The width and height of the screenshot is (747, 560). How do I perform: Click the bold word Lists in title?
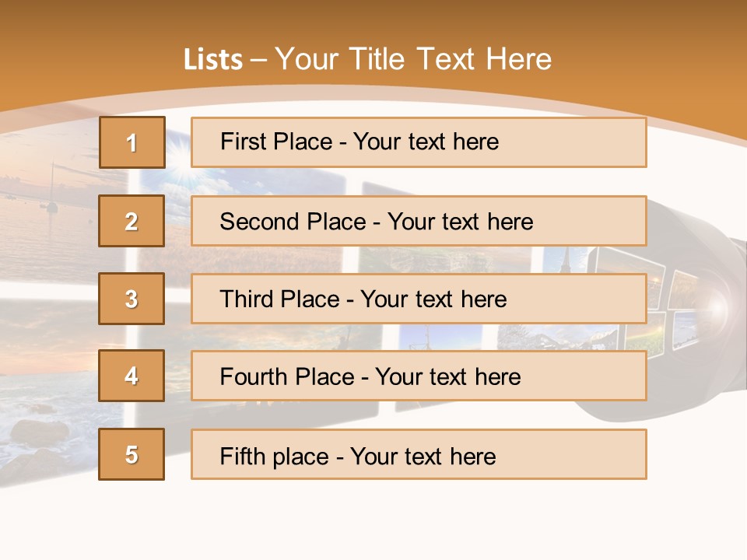[213, 60]
